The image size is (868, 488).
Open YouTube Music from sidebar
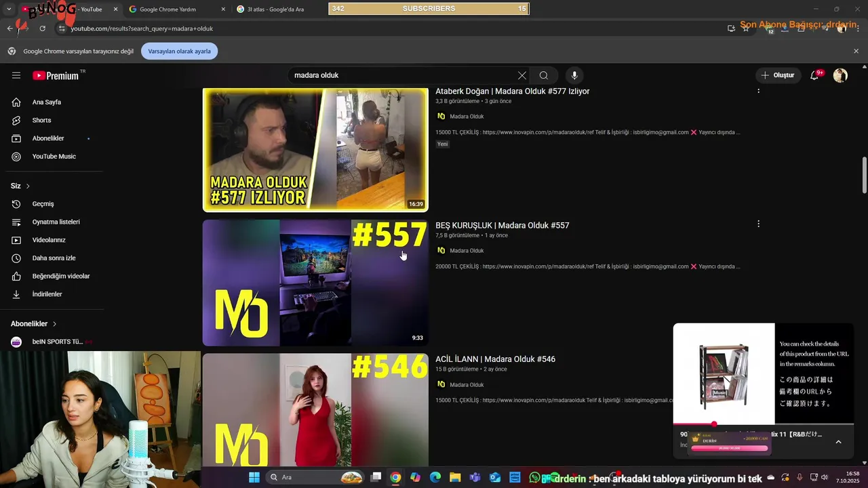pyautogui.click(x=54, y=157)
